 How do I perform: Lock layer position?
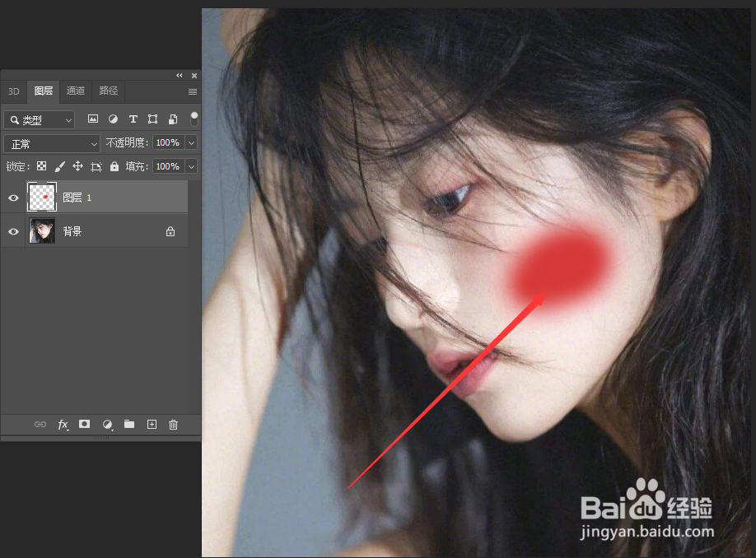(x=77, y=166)
